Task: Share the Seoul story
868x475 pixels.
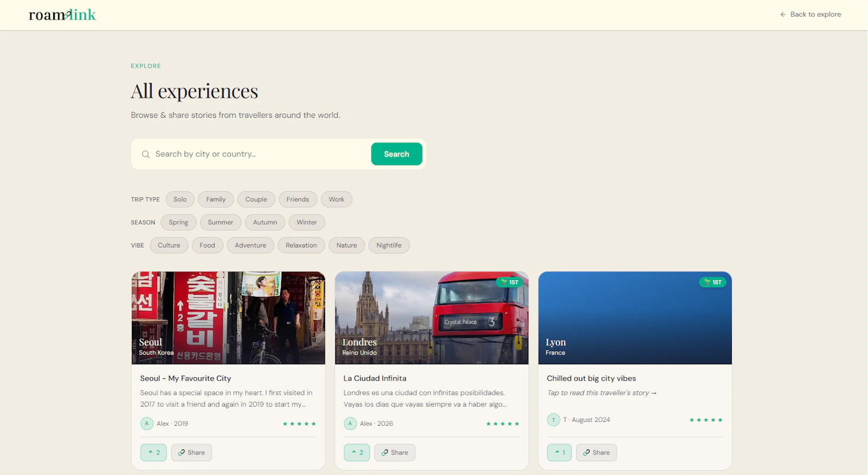Action: coord(192,452)
